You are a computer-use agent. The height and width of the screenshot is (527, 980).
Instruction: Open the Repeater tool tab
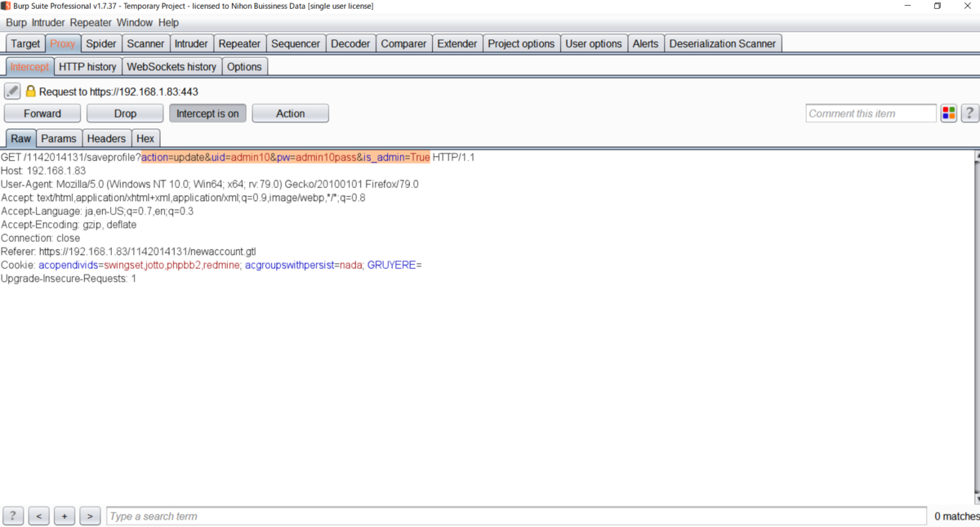click(x=239, y=43)
